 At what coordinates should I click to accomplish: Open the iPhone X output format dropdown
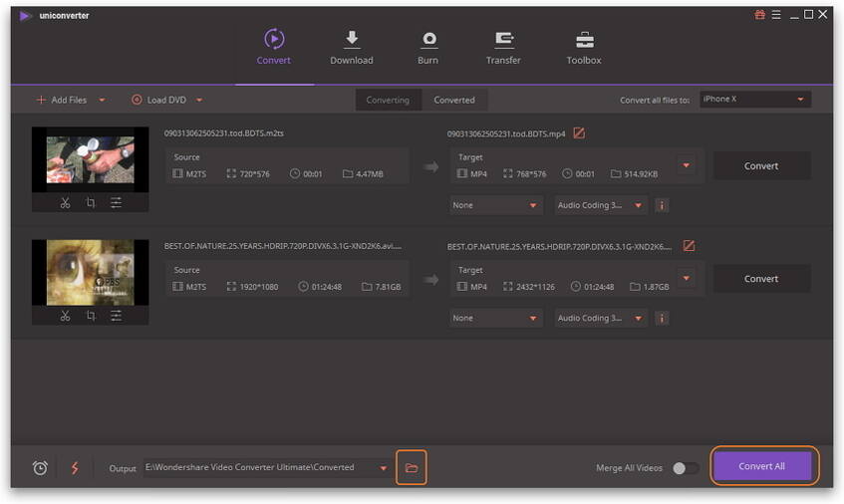tap(755, 100)
